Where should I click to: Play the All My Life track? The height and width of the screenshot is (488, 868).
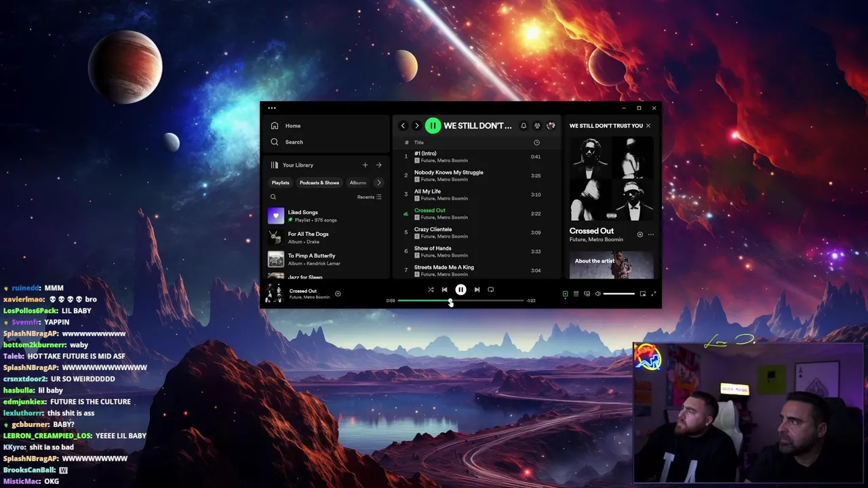[x=477, y=195]
